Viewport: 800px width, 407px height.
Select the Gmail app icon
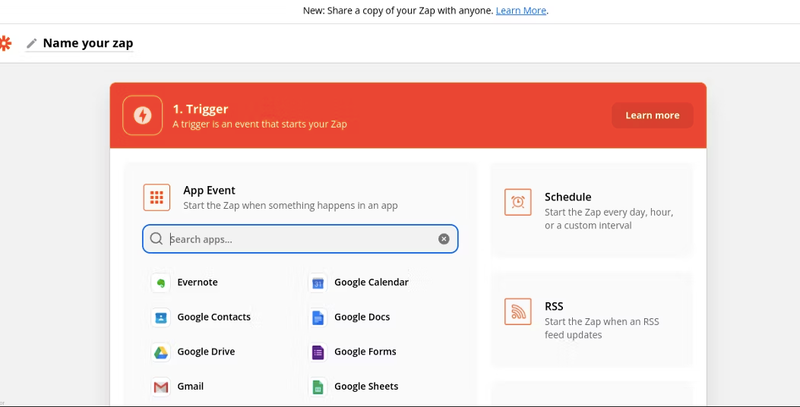(161, 387)
